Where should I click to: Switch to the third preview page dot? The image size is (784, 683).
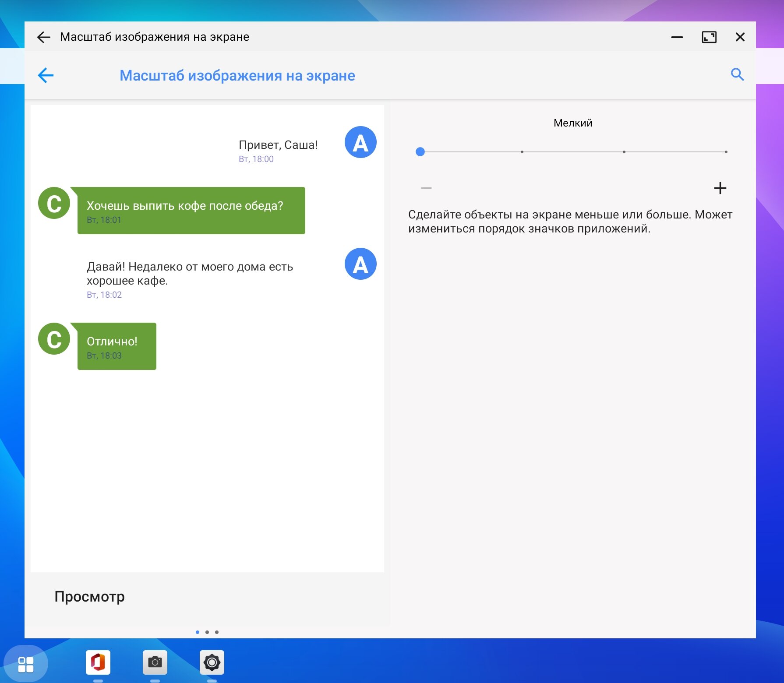[x=217, y=632]
